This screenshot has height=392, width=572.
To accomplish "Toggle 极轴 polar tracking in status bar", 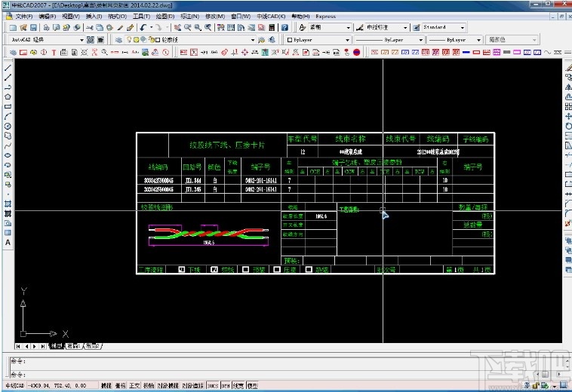I will [149, 385].
